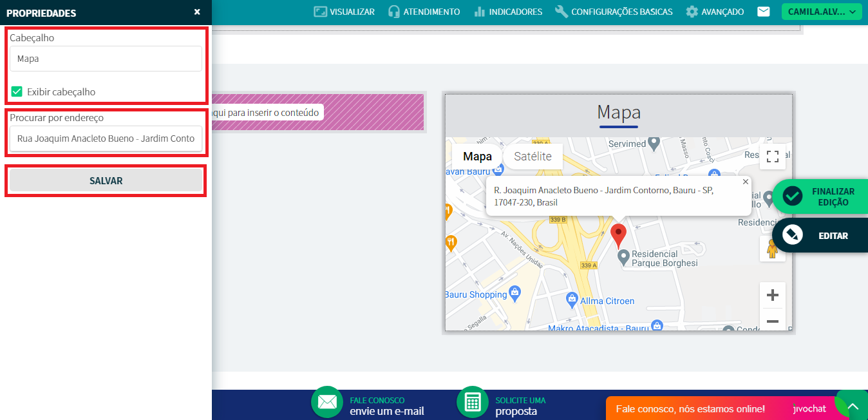This screenshot has height=420, width=868.
Task: Click the Street View pegman icon
Action: click(772, 248)
